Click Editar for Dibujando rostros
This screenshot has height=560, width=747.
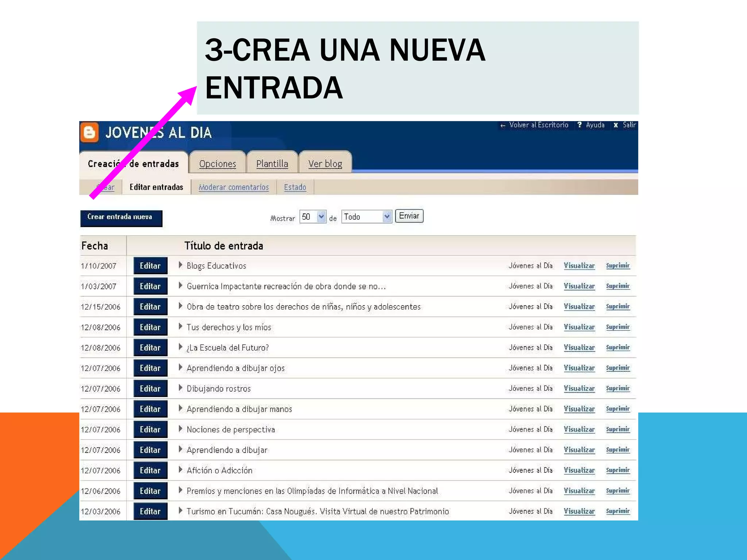150,388
